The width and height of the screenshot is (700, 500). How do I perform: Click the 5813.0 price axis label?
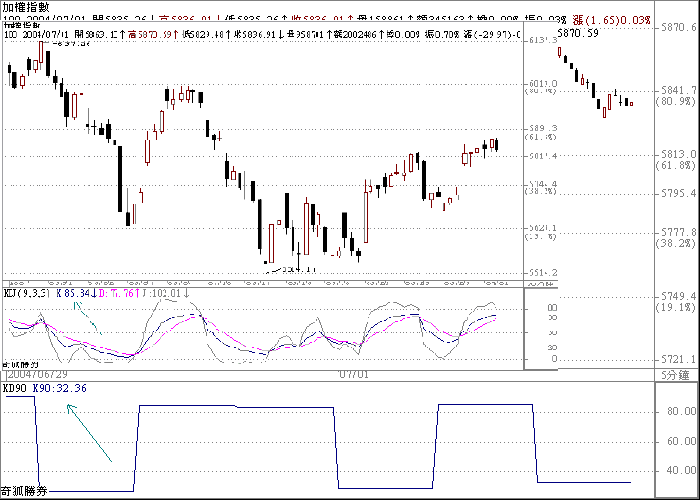(x=678, y=154)
